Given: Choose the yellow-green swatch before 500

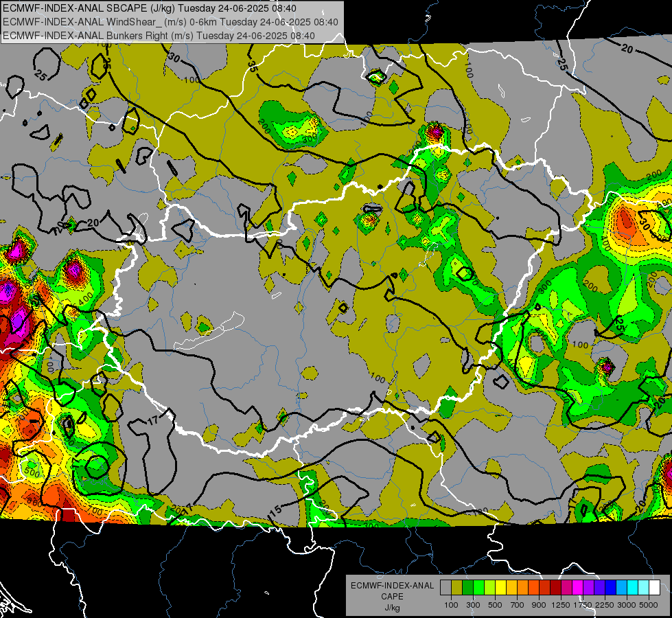Looking at the screenshot, I should (489, 588).
